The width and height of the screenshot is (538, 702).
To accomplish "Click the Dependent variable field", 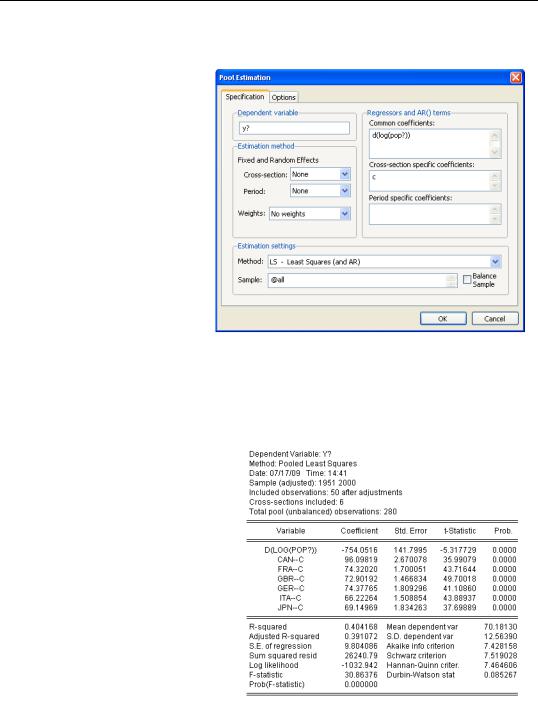I will point(294,128).
